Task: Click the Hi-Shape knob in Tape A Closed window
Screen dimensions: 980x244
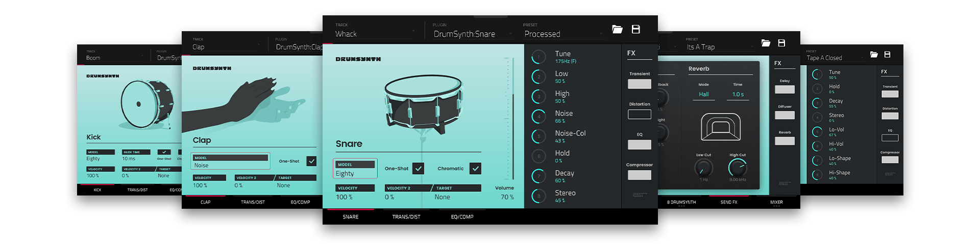Action: (x=817, y=175)
